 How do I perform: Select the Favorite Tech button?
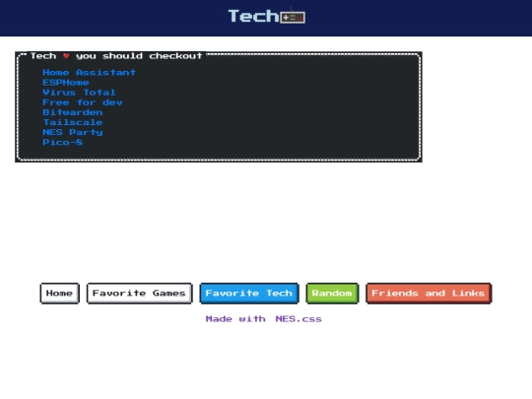click(x=248, y=294)
